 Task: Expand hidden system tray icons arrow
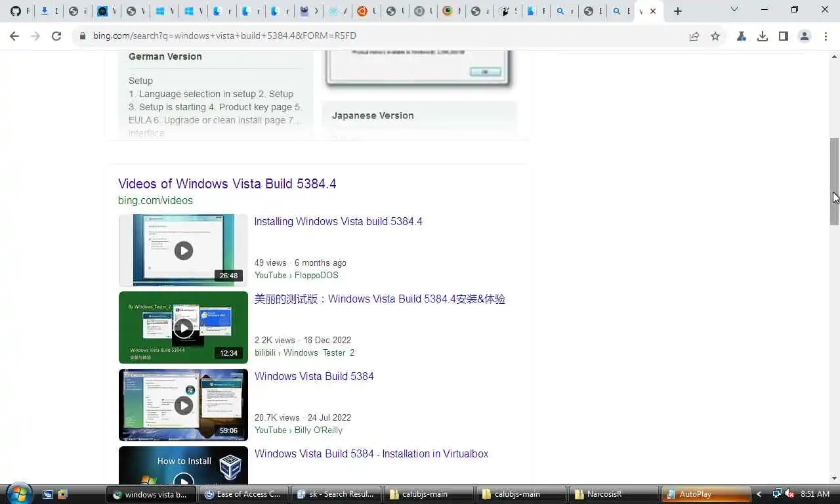click(x=759, y=494)
